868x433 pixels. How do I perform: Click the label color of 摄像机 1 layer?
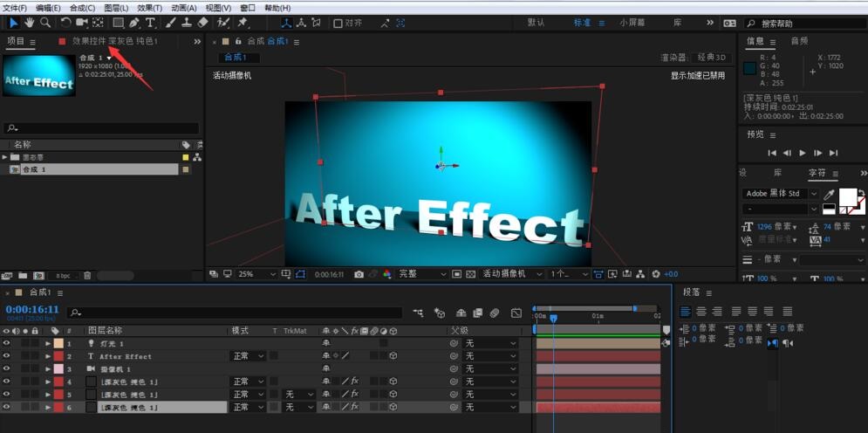58,368
